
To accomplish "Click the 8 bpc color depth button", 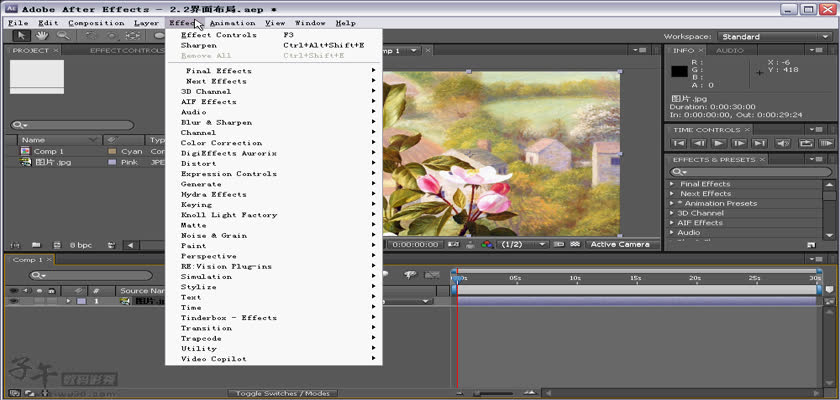I will click(x=81, y=245).
